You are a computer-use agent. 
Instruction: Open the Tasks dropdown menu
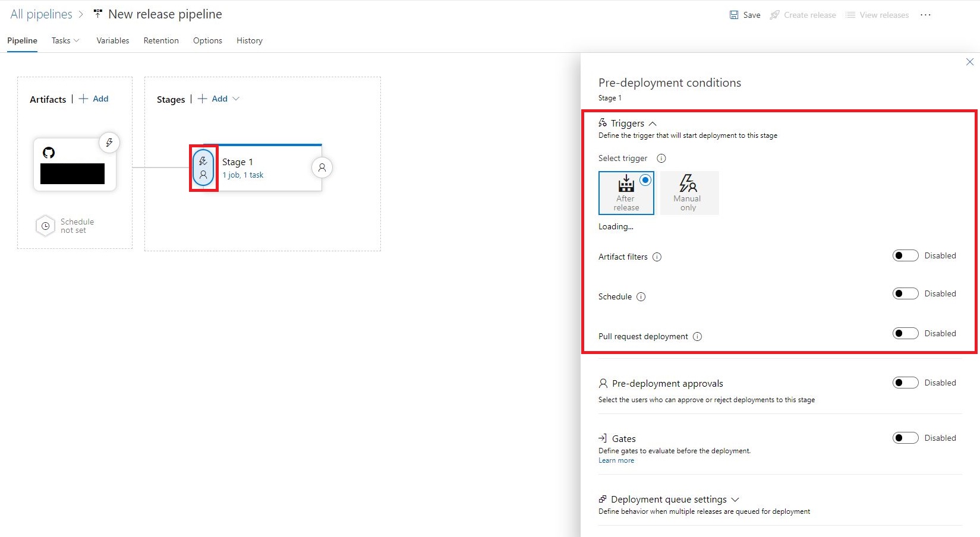(65, 40)
